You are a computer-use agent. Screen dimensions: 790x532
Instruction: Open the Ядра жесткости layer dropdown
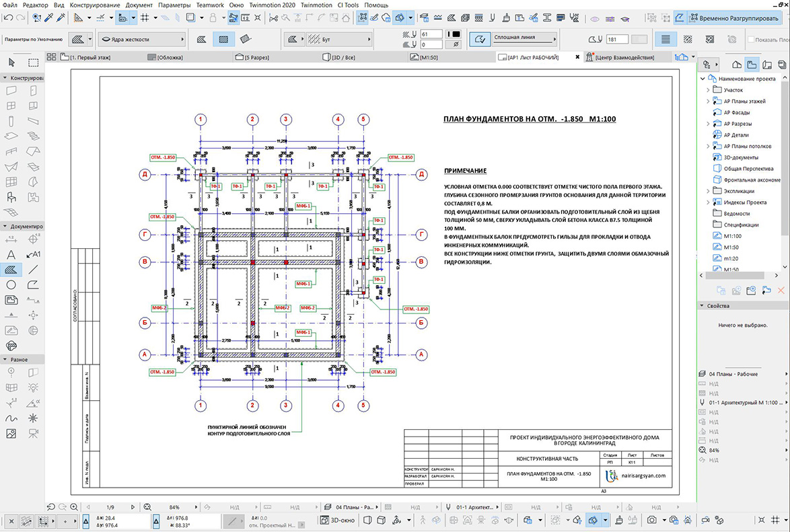pos(141,39)
